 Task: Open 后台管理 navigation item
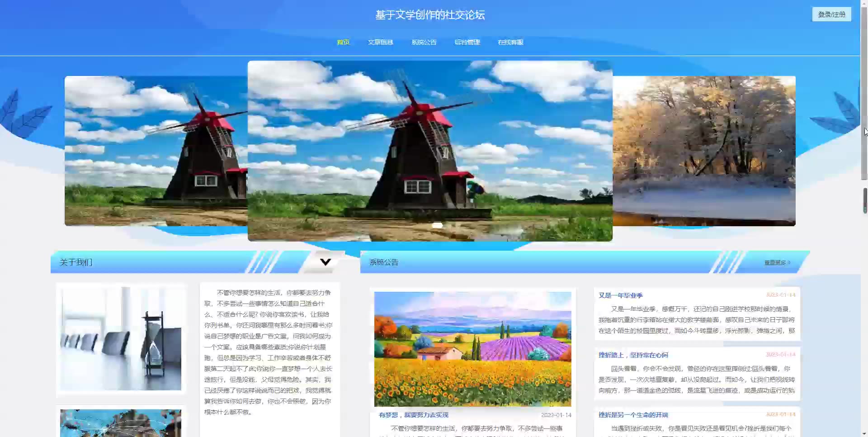click(x=467, y=42)
